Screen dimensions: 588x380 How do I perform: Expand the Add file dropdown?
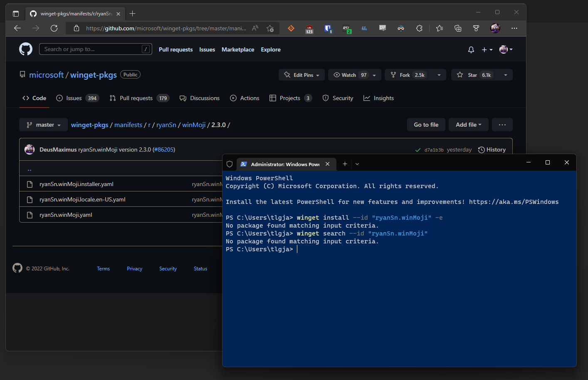click(468, 125)
